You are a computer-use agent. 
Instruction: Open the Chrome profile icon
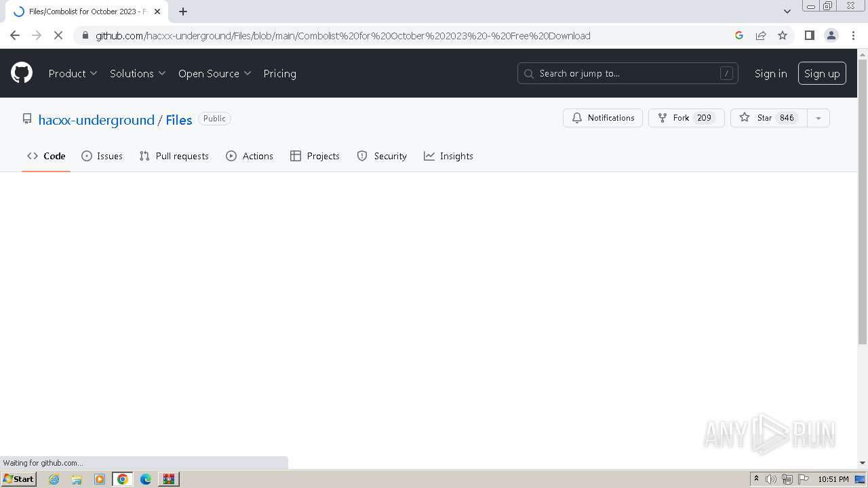click(x=831, y=35)
